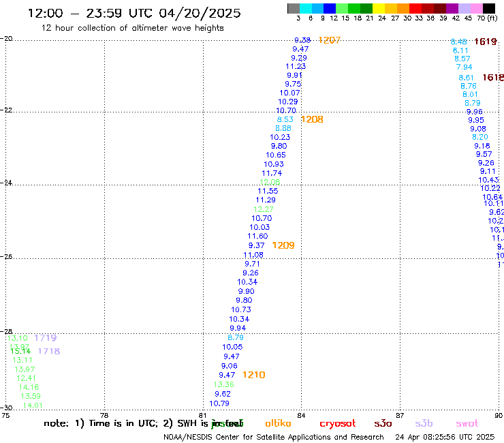
Task: Click the wave height value 10.64
Action: (492, 197)
